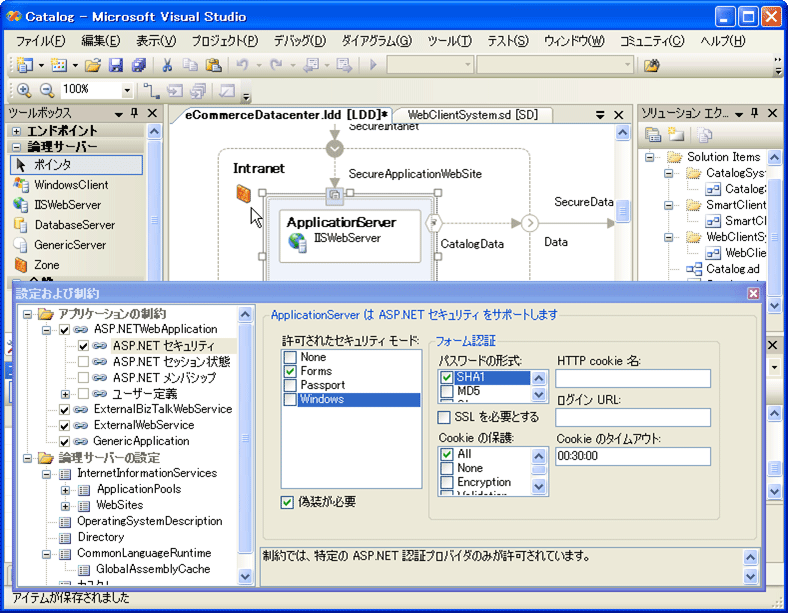The width and height of the screenshot is (788, 613).
Task: Open the ファイル(F) menu
Action: [x=40, y=41]
